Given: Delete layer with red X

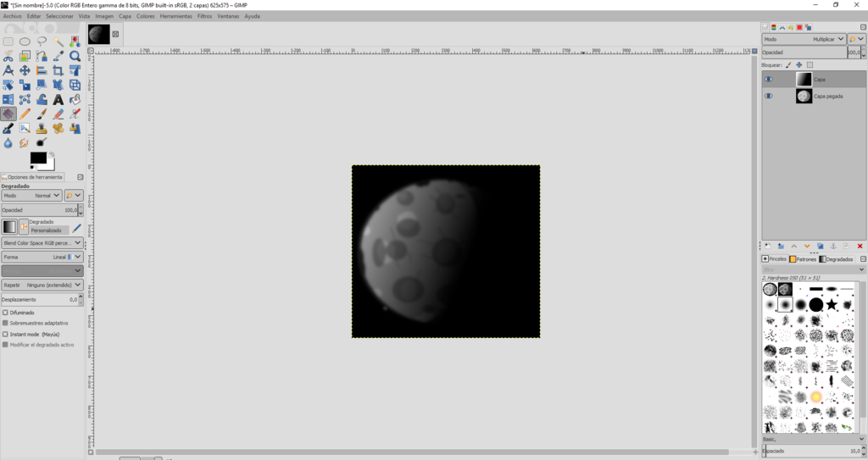Looking at the screenshot, I should pos(860,246).
